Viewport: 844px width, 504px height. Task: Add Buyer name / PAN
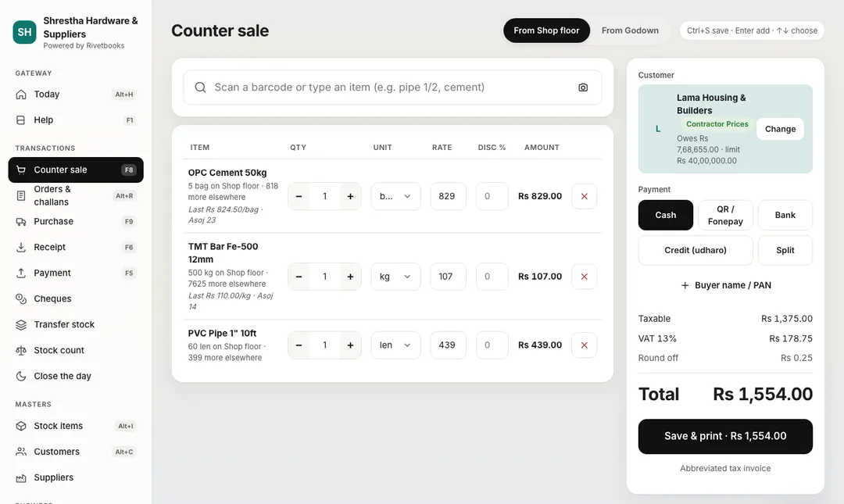pos(725,285)
